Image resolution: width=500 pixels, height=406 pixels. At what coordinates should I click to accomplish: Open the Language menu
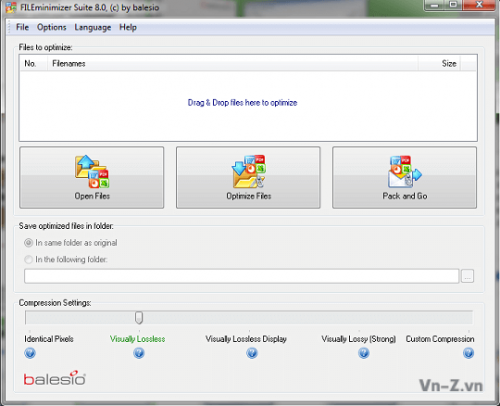tap(93, 27)
